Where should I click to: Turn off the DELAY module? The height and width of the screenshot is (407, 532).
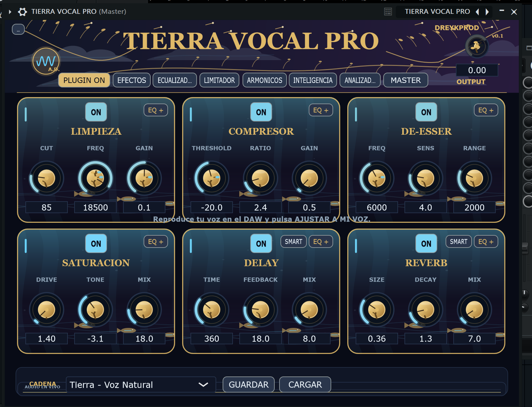coord(261,243)
